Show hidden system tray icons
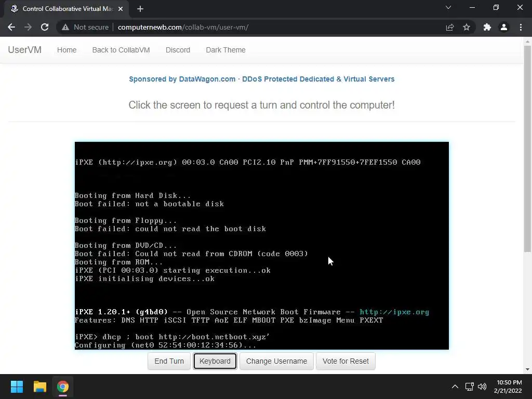Screen dimensions: 532x399 pos(455,387)
